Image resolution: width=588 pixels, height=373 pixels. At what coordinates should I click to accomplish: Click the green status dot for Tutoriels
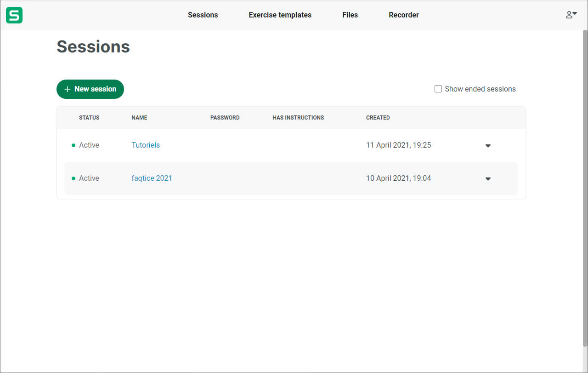click(x=73, y=145)
